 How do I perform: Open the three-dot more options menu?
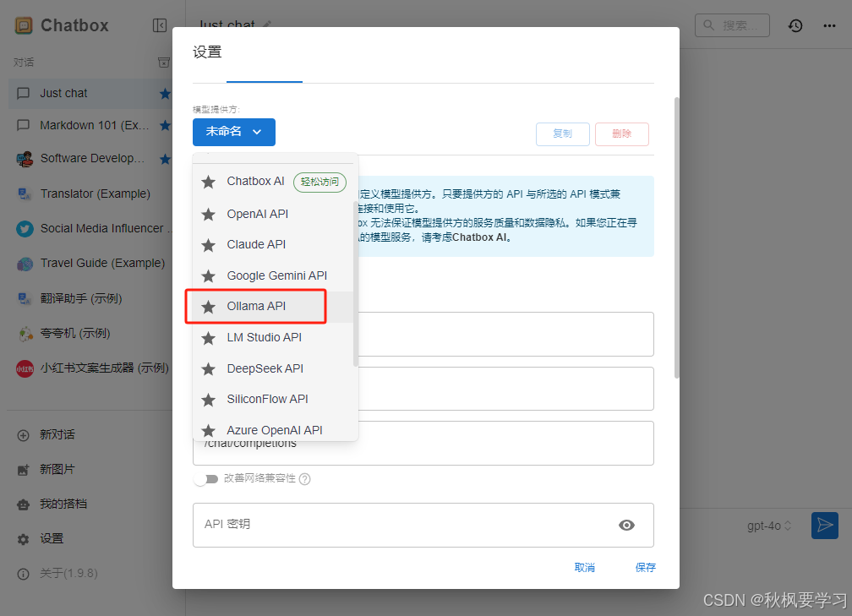coord(829,25)
